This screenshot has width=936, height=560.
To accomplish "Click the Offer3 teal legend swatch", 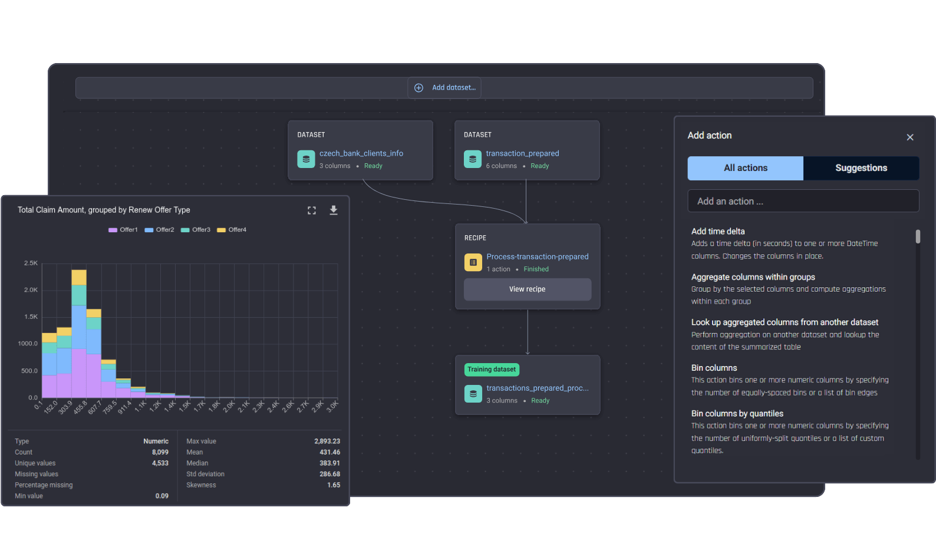I will (x=185, y=230).
